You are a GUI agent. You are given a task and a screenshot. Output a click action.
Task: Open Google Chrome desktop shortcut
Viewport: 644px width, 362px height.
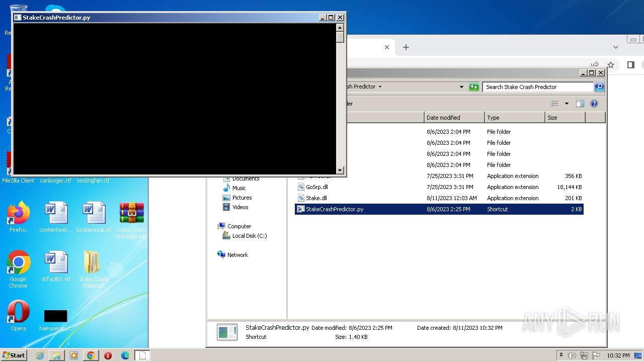point(18,269)
